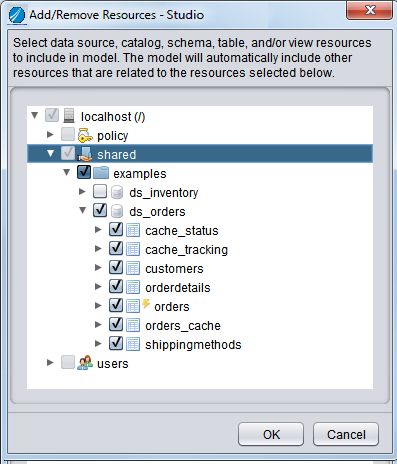397x464 pixels.
Task: Expand the cache_tracking table node
Action: point(98,249)
